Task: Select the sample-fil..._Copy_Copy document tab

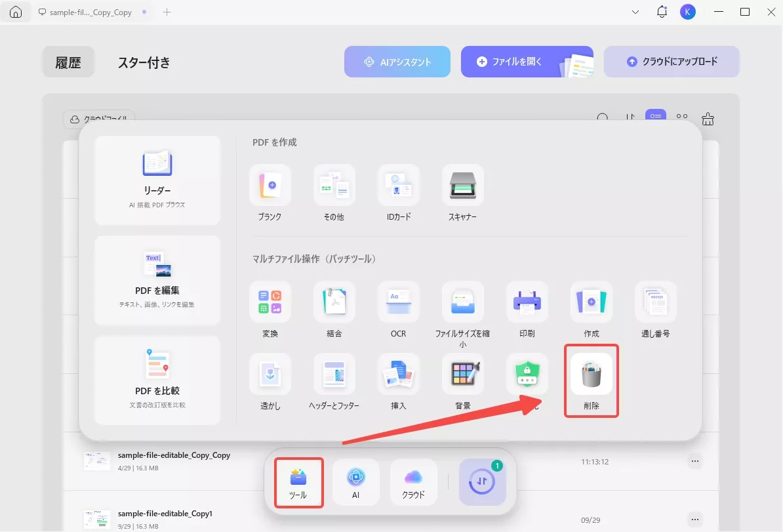Action: point(92,12)
